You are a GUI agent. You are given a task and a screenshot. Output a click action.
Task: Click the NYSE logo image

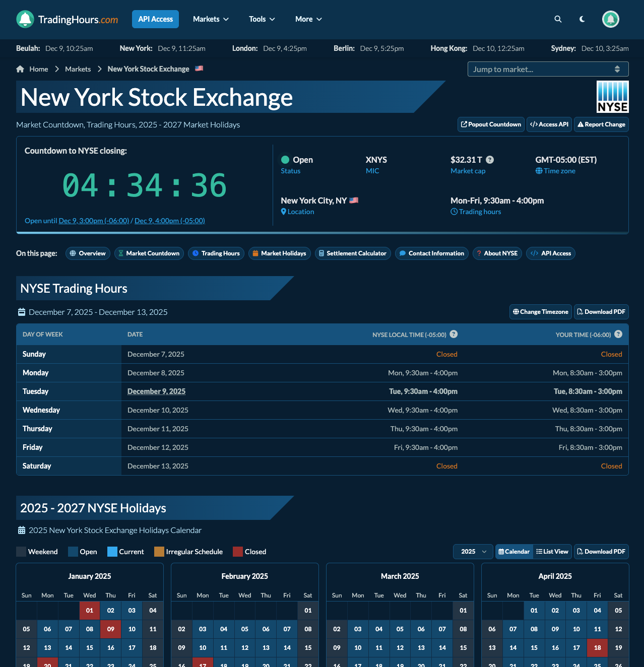click(613, 97)
